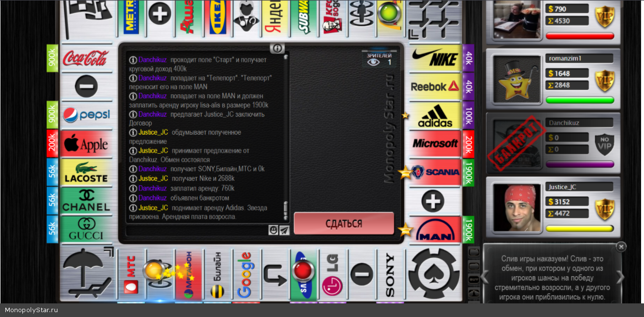Click the yellow color bar under Justice_JC
The height and width of the screenshot is (317, 644).
point(580,229)
